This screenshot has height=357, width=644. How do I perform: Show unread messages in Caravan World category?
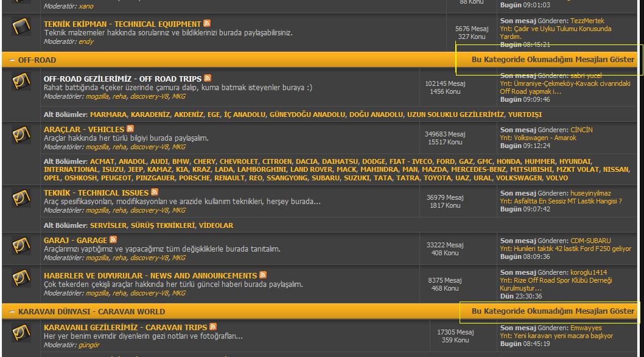tap(553, 311)
